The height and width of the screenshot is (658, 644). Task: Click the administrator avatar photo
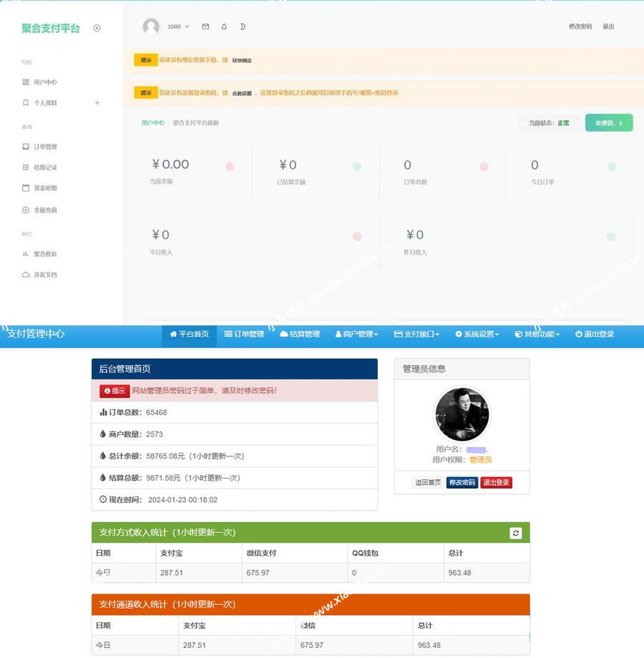point(462,414)
